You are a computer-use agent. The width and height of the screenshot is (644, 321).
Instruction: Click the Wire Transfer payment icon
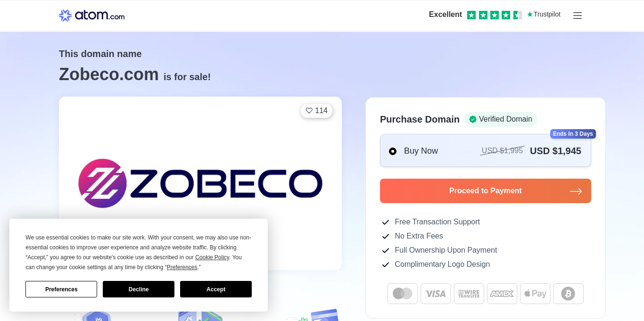[469, 294]
